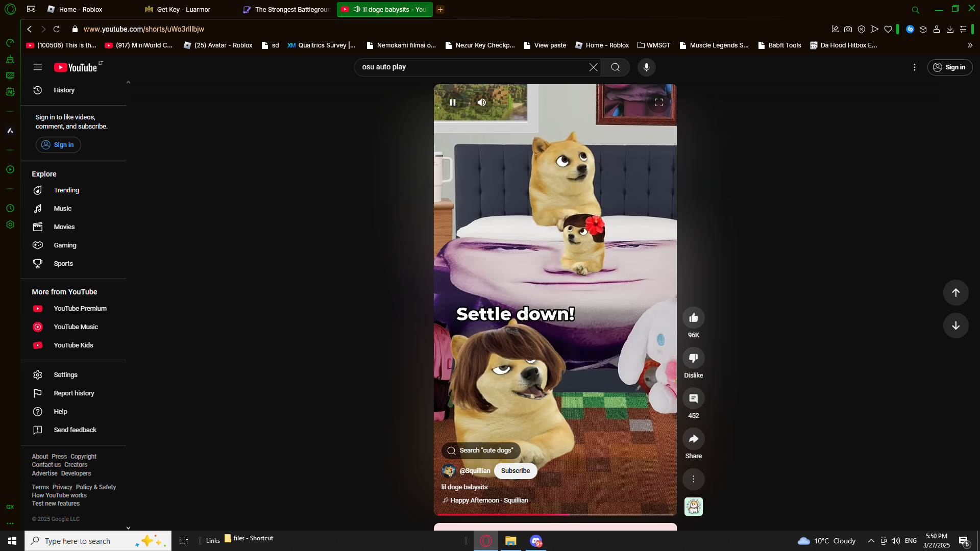Open the Babft Tools bookmark
This screenshot has height=551, width=980.
pyautogui.click(x=779, y=45)
